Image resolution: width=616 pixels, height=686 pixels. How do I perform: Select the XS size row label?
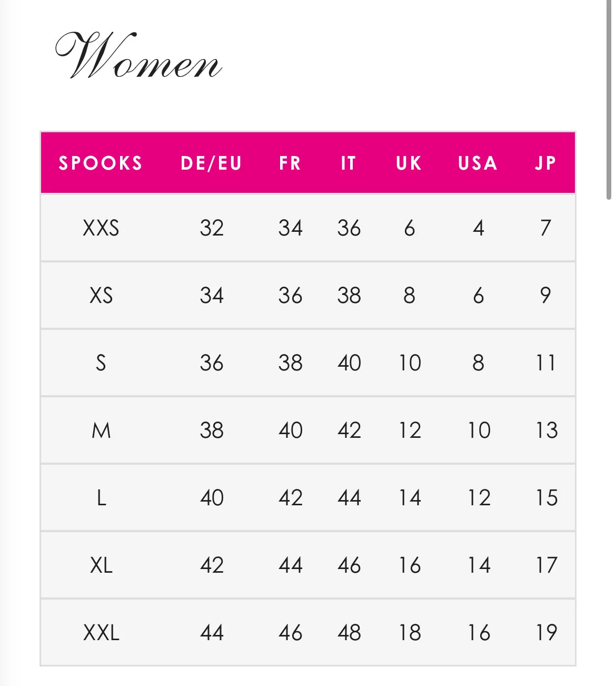pyautogui.click(x=101, y=296)
